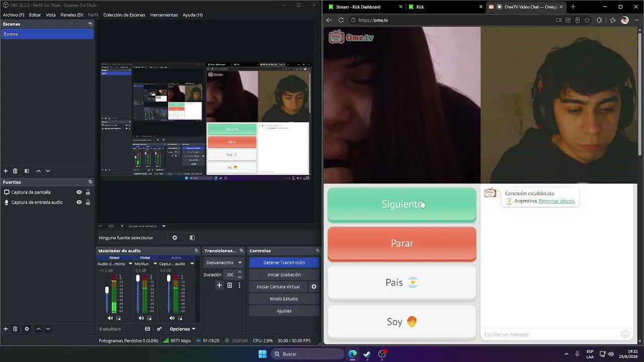The height and width of the screenshot is (362, 644).
Task: Open advanced audio properties gears icon
Action: (159, 329)
